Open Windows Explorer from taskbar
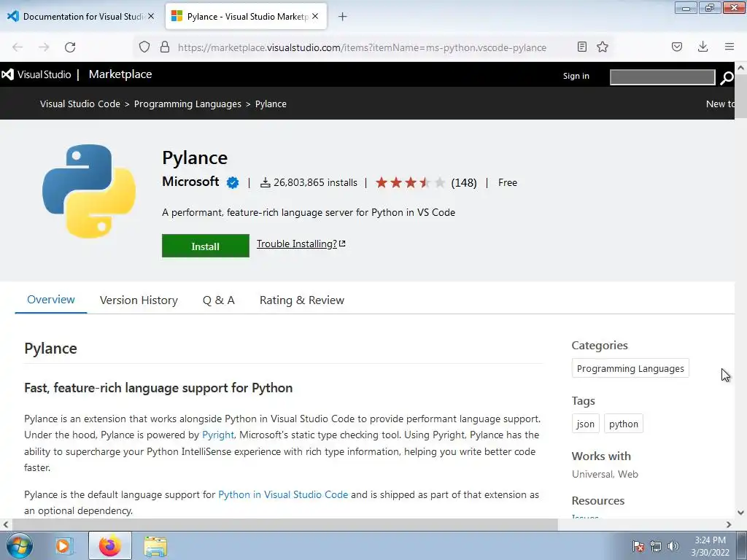This screenshot has width=747, height=560. [156, 546]
